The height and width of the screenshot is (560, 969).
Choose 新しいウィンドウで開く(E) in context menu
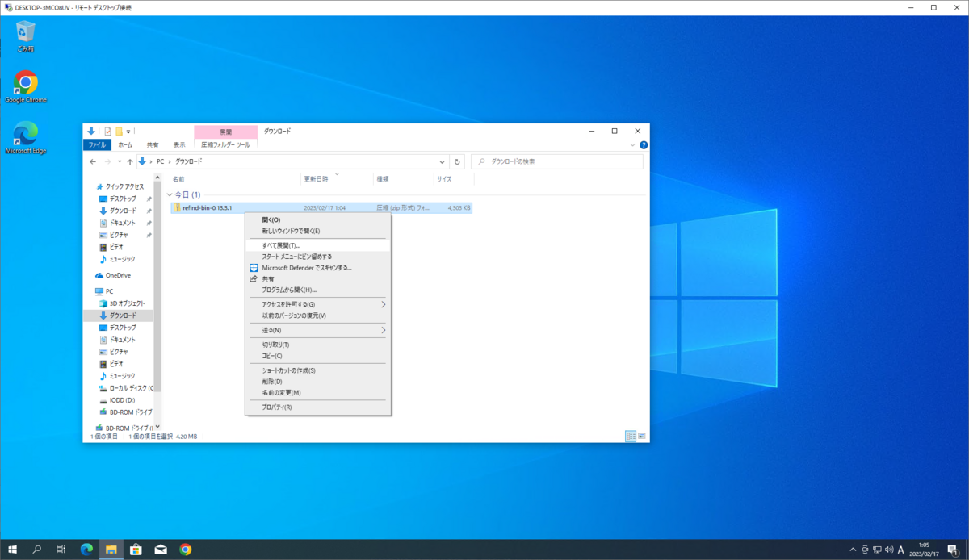point(318,231)
